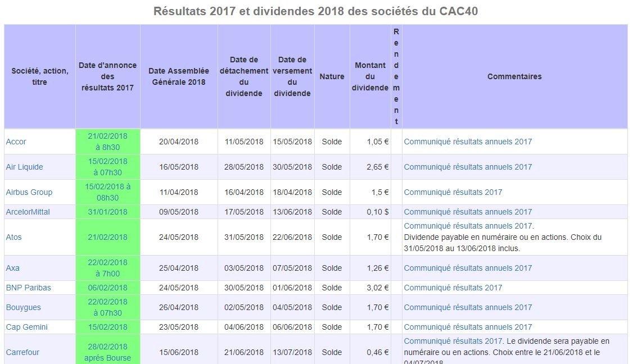
Task: Click Airbus Group's assembly date '11/04/2018'
Action: (x=179, y=192)
